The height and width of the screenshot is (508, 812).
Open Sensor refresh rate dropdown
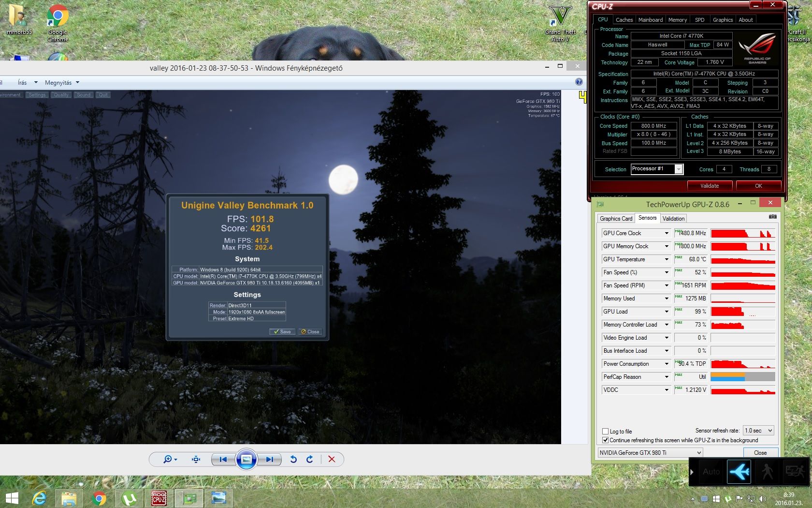758,430
